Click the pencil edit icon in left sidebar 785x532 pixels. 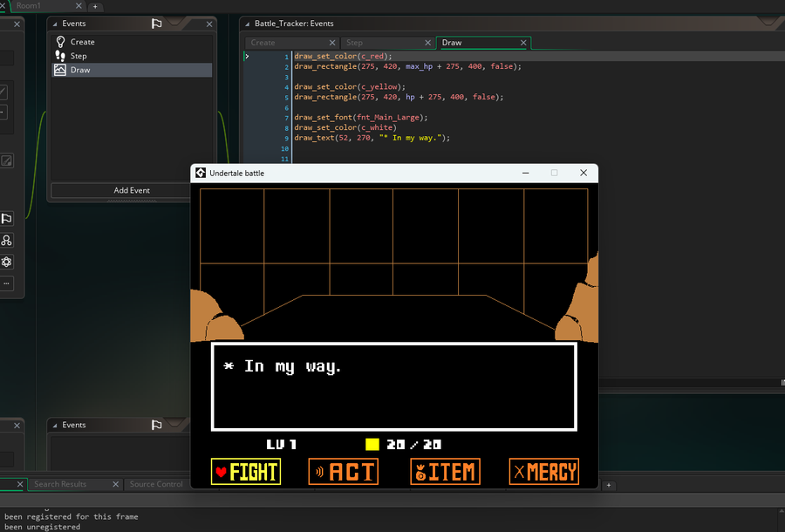(x=6, y=160)
